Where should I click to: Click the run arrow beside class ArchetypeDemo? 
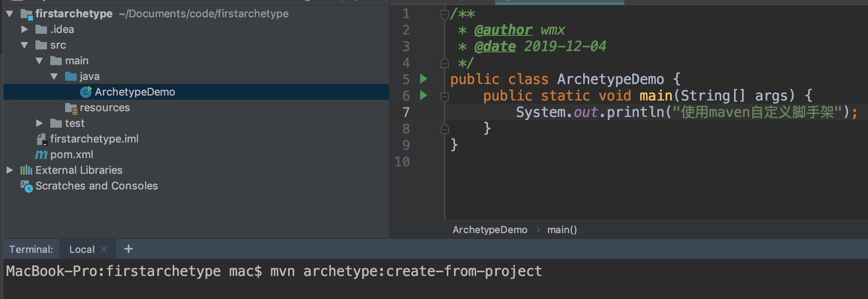click(x=423, y=79)
